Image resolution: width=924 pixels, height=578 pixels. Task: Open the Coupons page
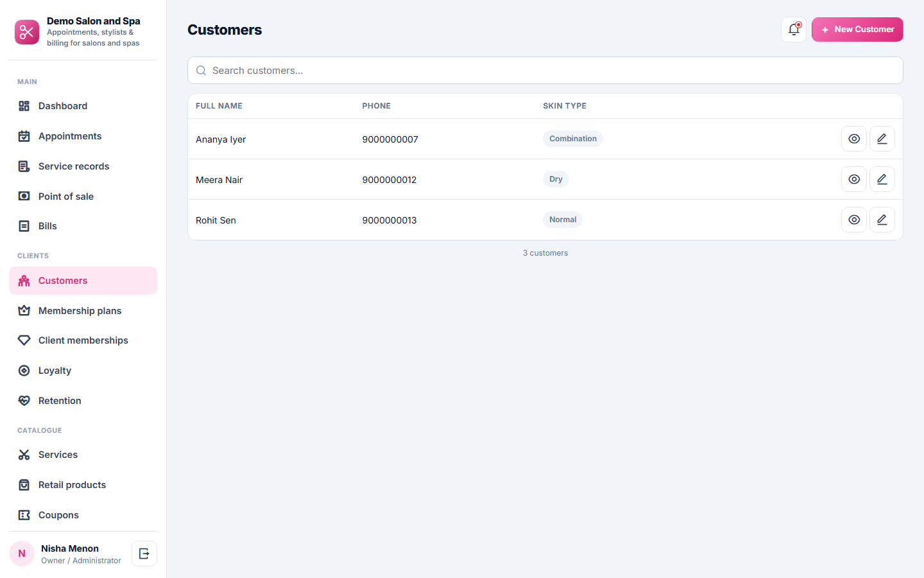(83, 515)
